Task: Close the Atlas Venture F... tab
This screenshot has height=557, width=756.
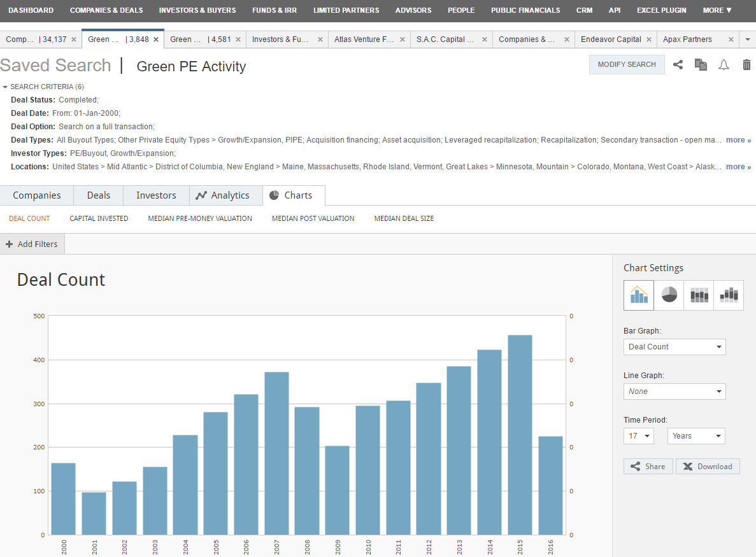Action: (x=403, y=39)
